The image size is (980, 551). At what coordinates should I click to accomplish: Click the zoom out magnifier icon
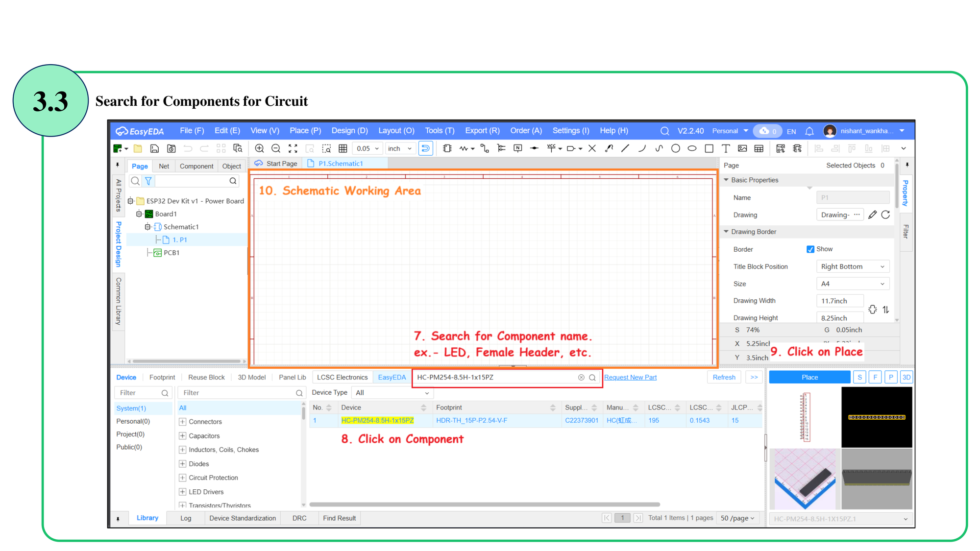(x=276, y=148)
